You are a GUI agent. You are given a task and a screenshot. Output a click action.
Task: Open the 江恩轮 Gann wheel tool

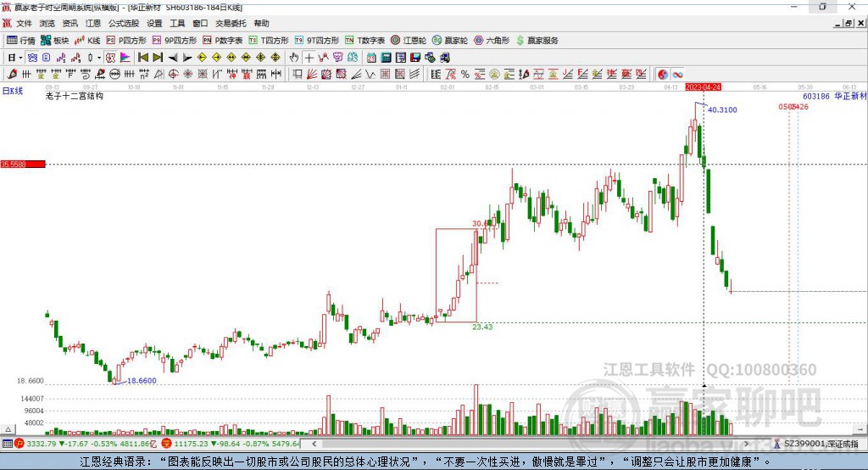409,41
